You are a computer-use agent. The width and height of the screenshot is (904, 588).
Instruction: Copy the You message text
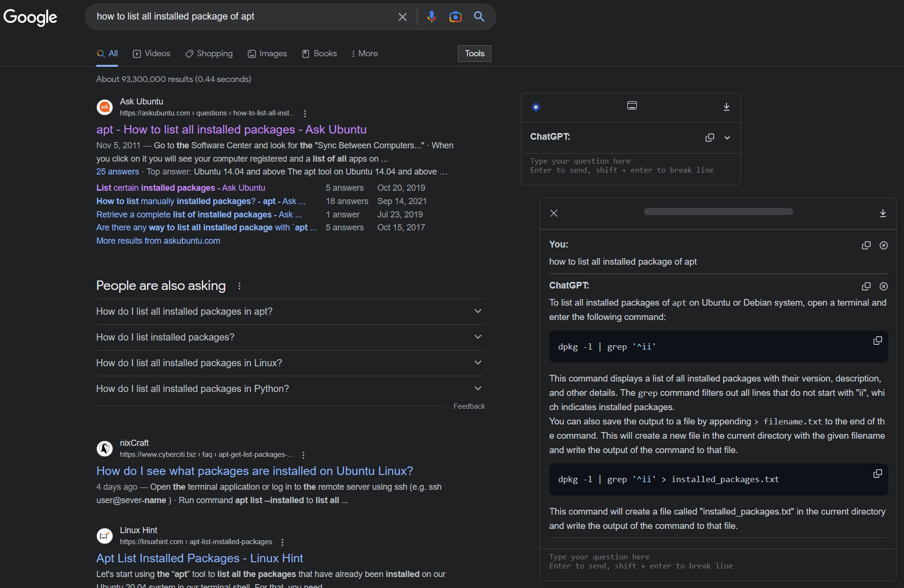(x=866, y=246)
